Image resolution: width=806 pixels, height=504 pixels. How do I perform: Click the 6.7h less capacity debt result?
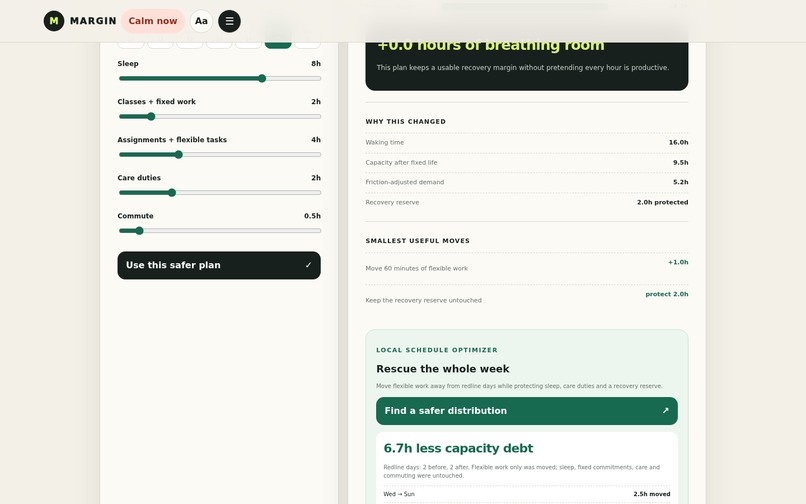click(x=458, y=448)
